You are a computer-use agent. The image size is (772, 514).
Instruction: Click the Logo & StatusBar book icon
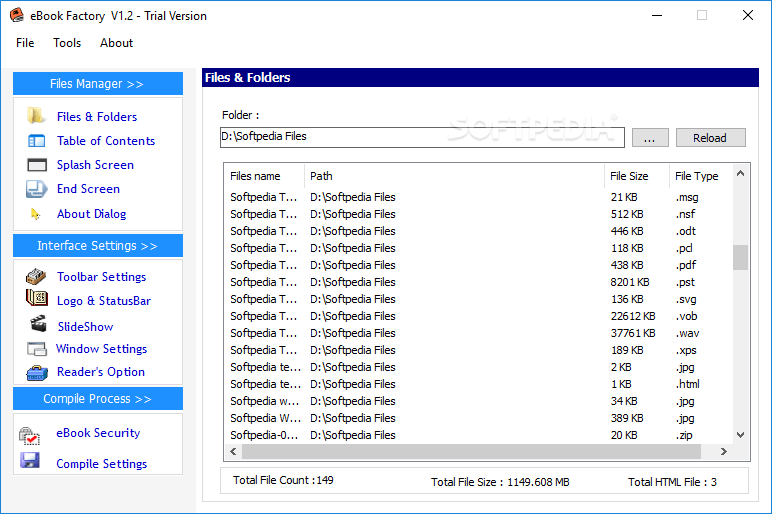click(37, 299)
